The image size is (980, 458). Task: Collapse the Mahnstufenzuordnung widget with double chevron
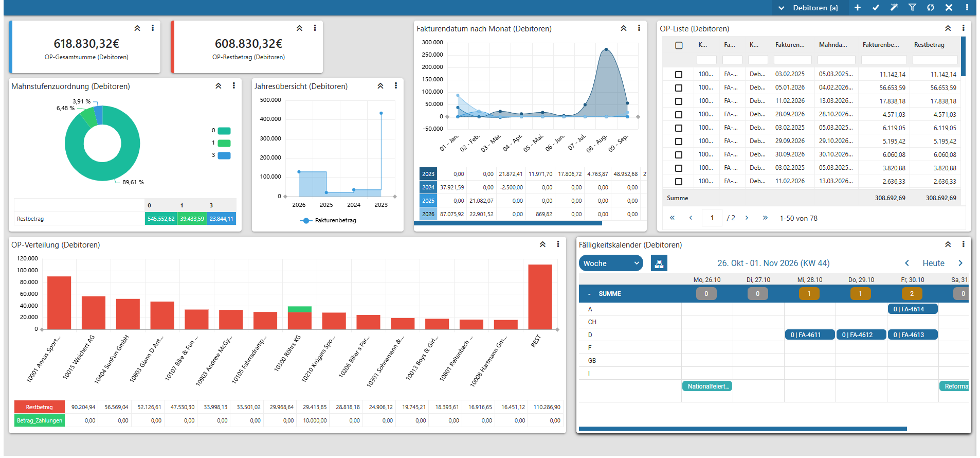pyautogui.click(x=218, y=86)
